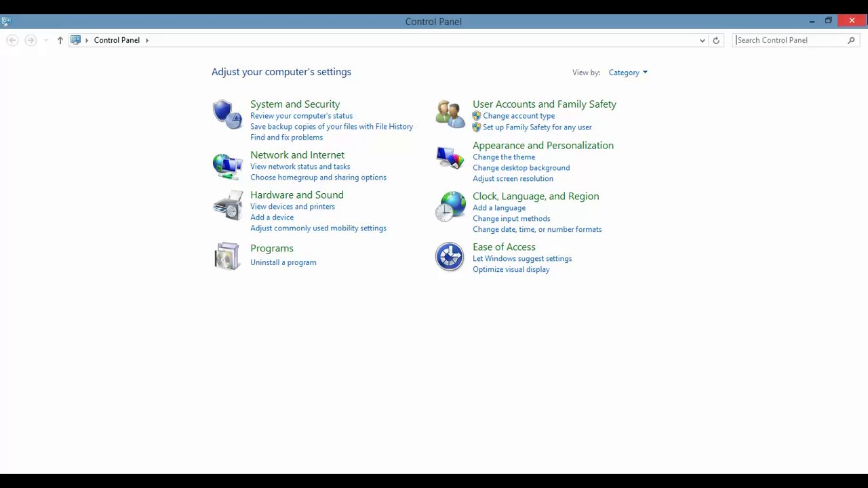Open Change desktop background link
The image size is (868, 488).
pyautogui.click(x=521, y=167)
